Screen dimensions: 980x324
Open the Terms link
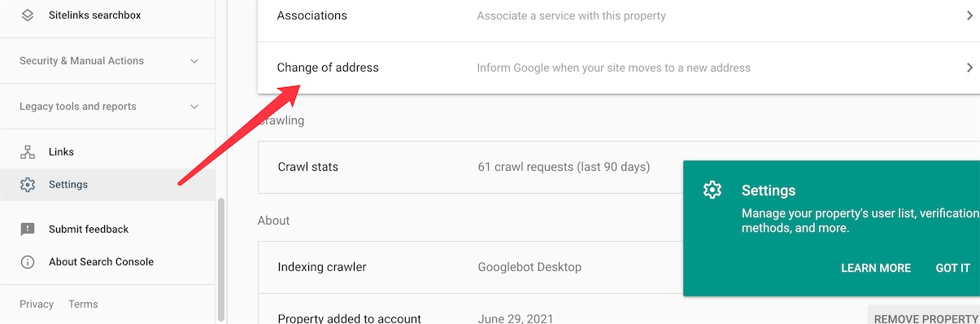83,304
